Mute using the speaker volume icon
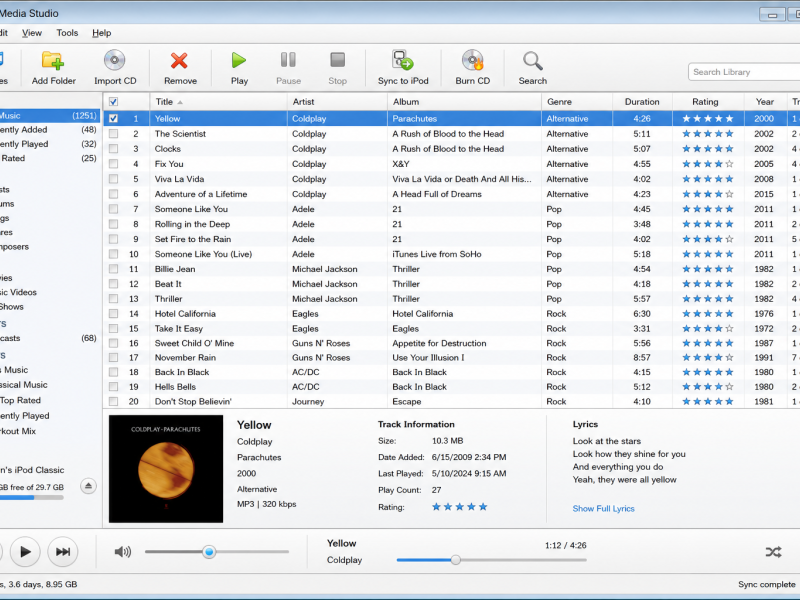800x600 pixels. [x=122, y=552]
